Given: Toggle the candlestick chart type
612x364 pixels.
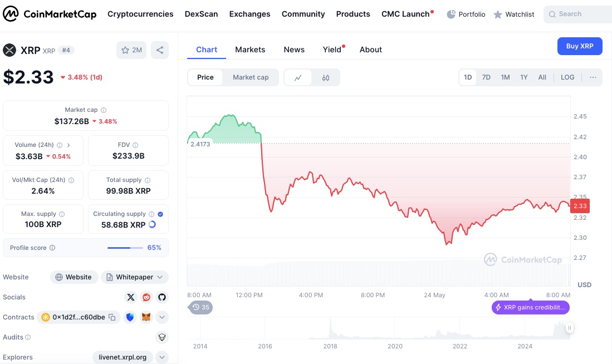Looking at the screenshot, I should (x=326, y=78).
